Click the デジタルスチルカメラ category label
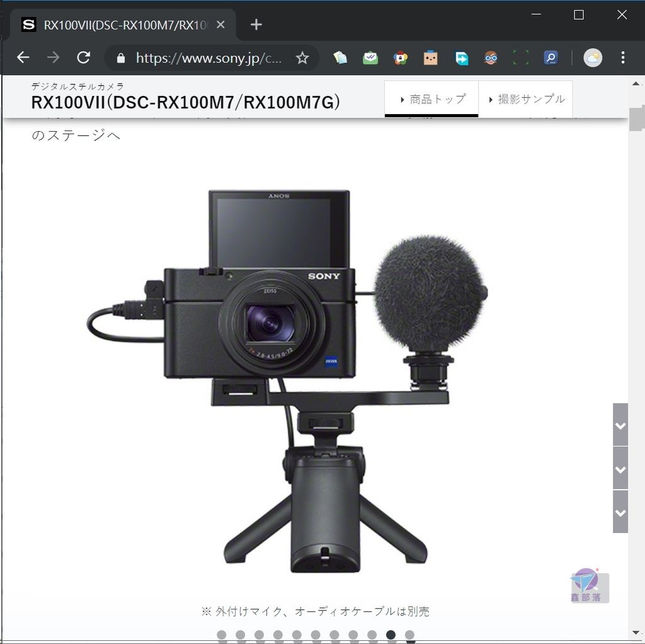The width and height of the screenshot is (645, 644). (x=77, y=86)
